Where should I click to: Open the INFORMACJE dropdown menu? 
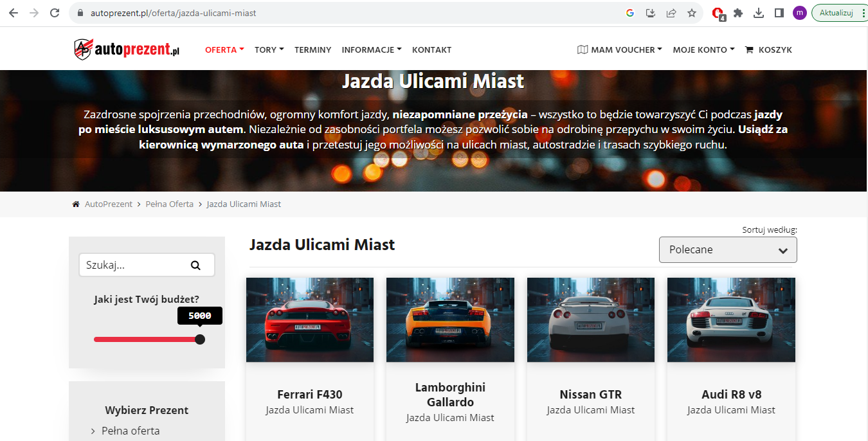pos(372,50)
